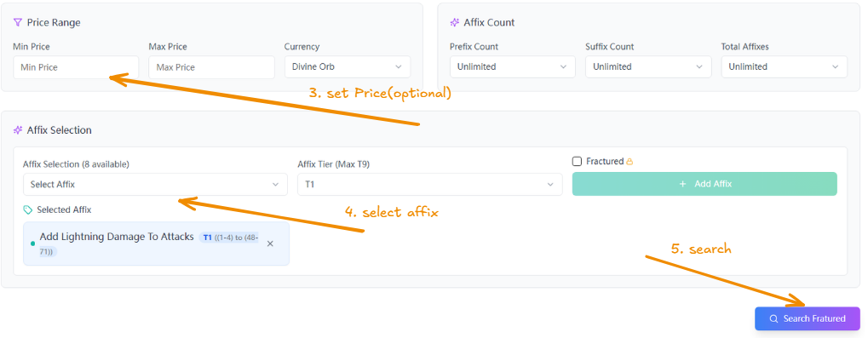This screenshot has height=344, width=868.
Task: Click the T1 tier badge on selected affix
Action: pos(208,238)
